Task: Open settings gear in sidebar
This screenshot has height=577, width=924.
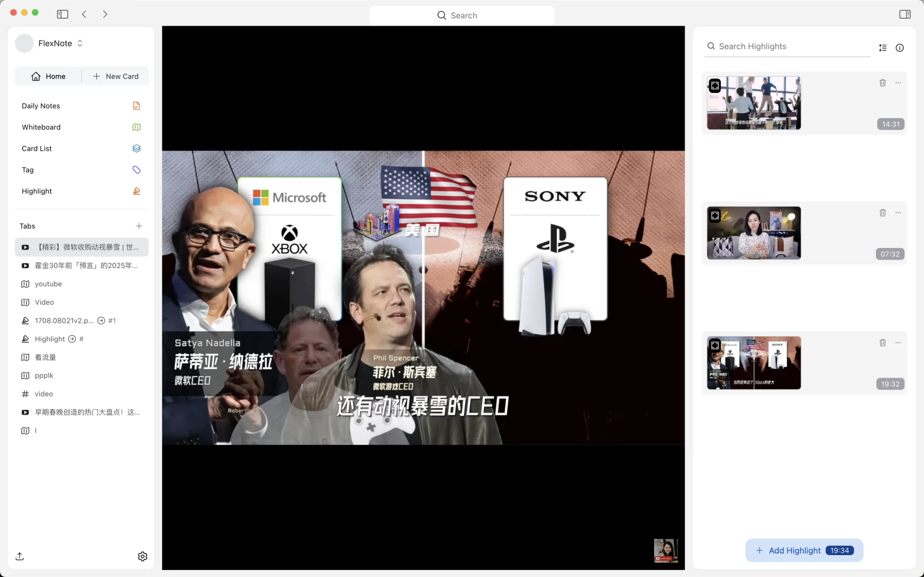Action: click(143, 557)
